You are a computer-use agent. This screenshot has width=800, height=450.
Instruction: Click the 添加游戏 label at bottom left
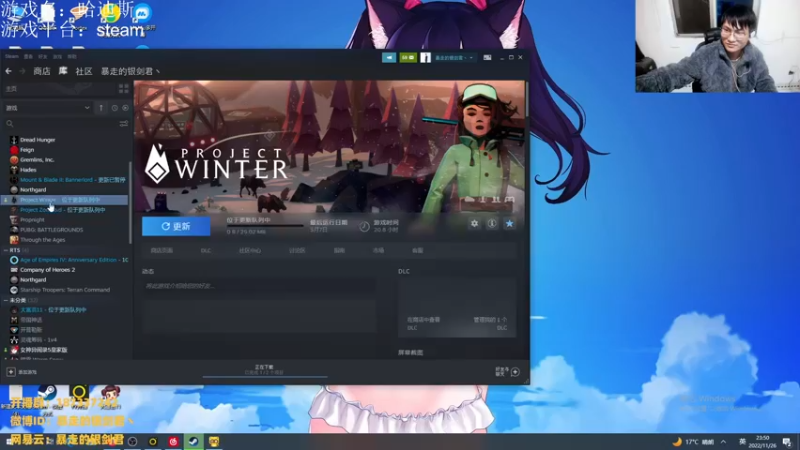tap(28, 372)
